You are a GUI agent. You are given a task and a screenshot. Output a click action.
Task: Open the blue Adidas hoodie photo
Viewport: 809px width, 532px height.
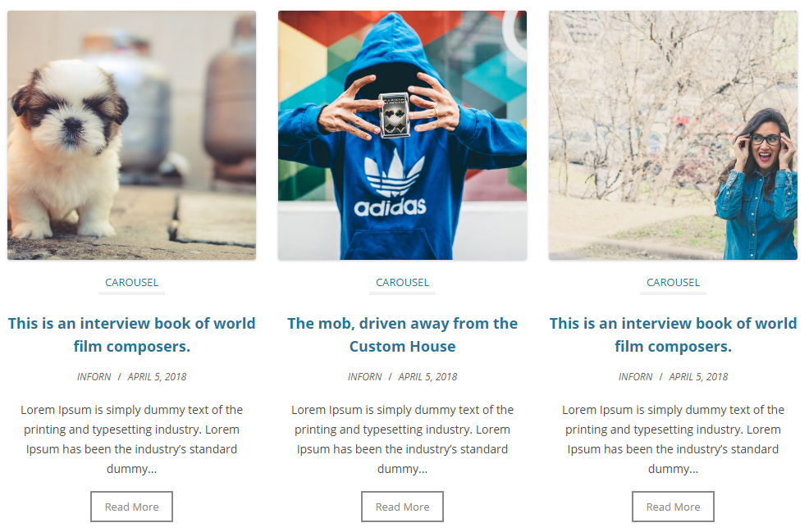pyautogui.click(x=402, y=135)
